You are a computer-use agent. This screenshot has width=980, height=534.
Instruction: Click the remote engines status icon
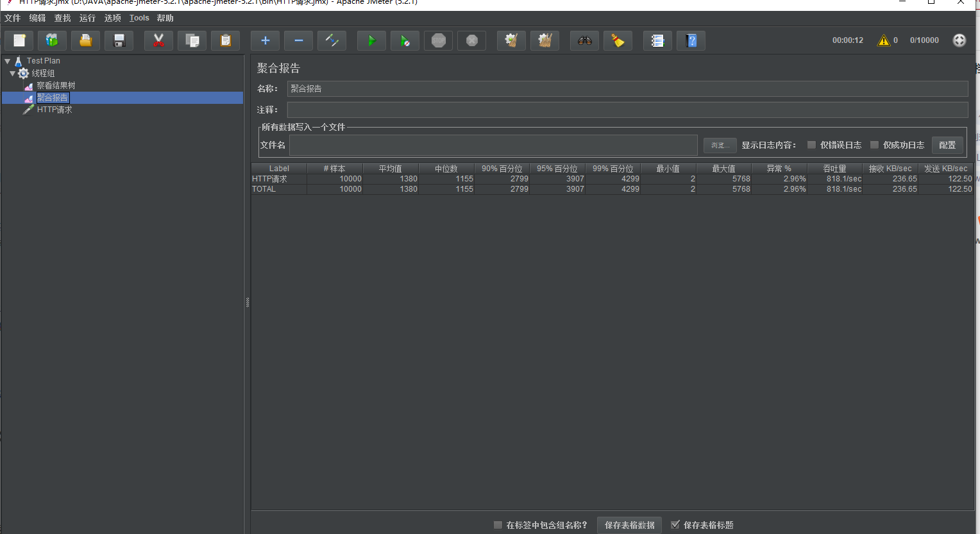click(x=959, y=40)
